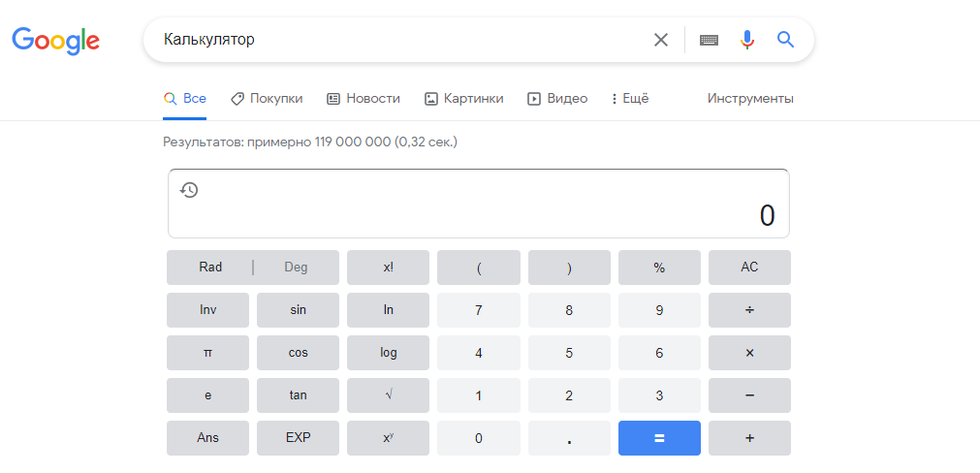980x473 pixels.
Task: Open the Новости tab
Action: point(364,99)
